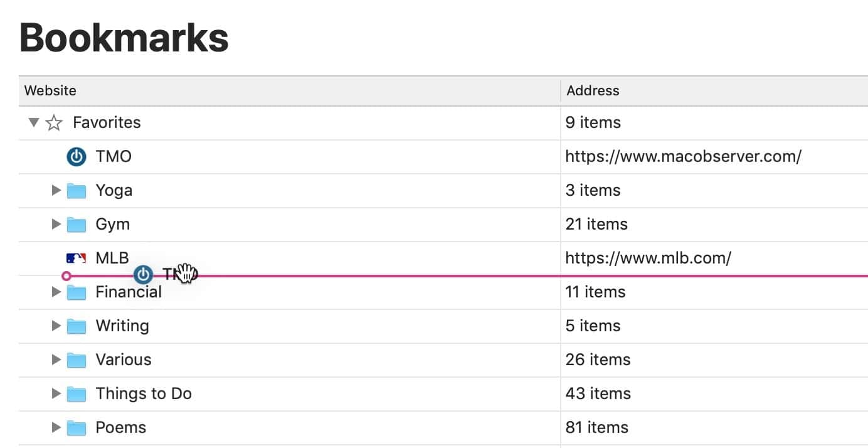The height and width of the screenshot is (448, 868).
Task: Click the mlb.com address
Action: 648,258
